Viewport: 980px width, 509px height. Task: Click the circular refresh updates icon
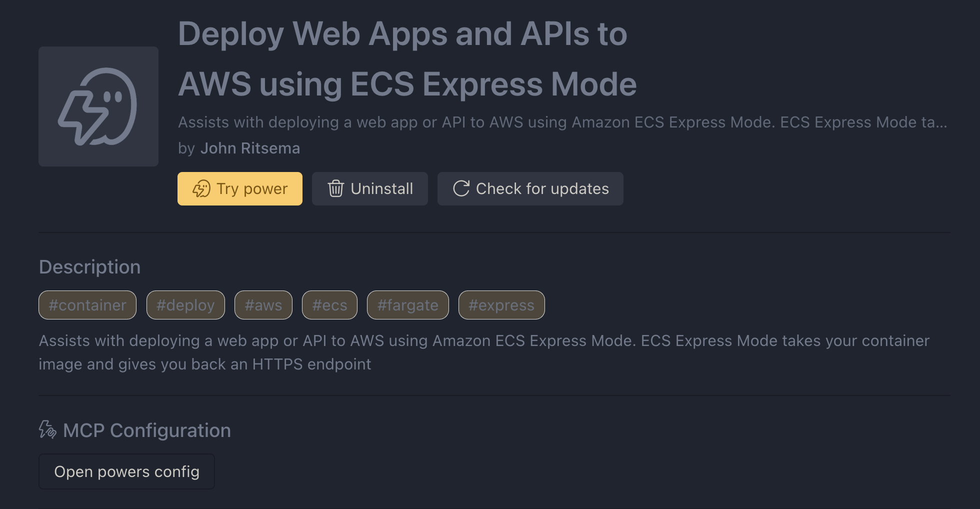tap(461, 189)
